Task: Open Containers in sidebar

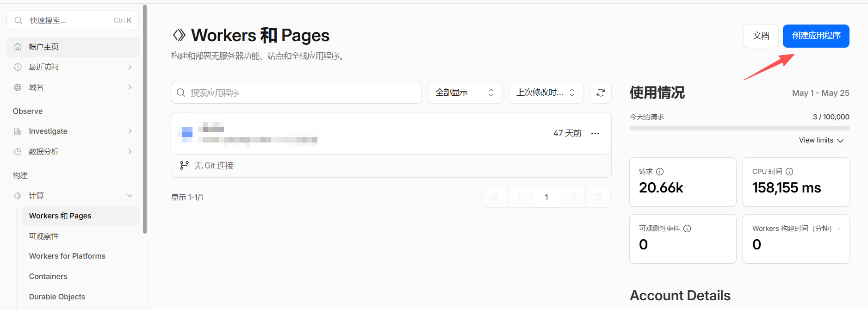Action: [48, 277]
